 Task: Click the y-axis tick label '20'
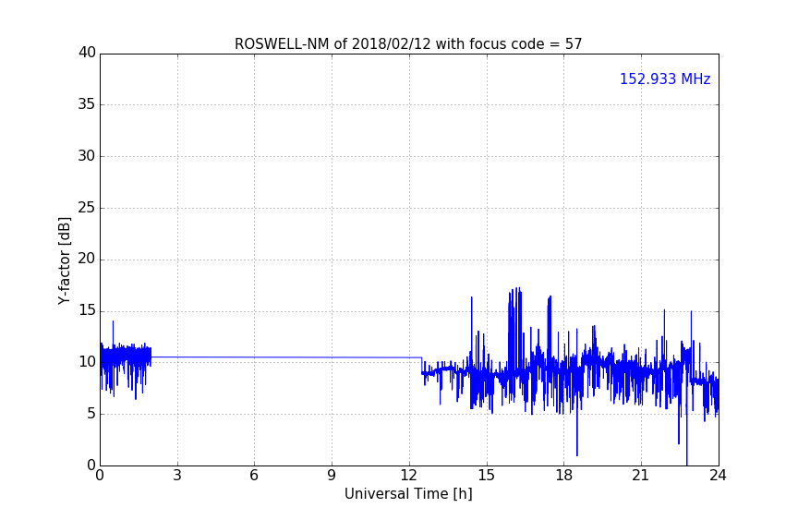click(87, 260)
